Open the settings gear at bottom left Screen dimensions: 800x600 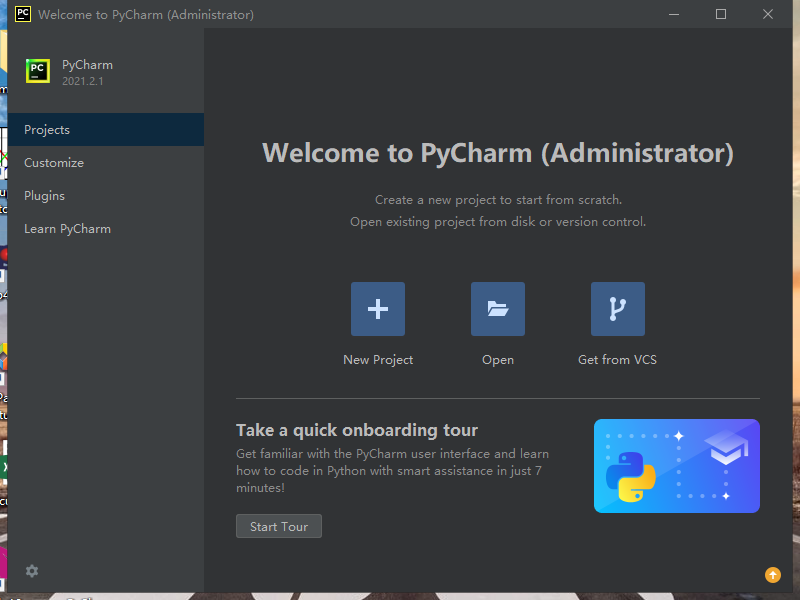click(32, 571)
